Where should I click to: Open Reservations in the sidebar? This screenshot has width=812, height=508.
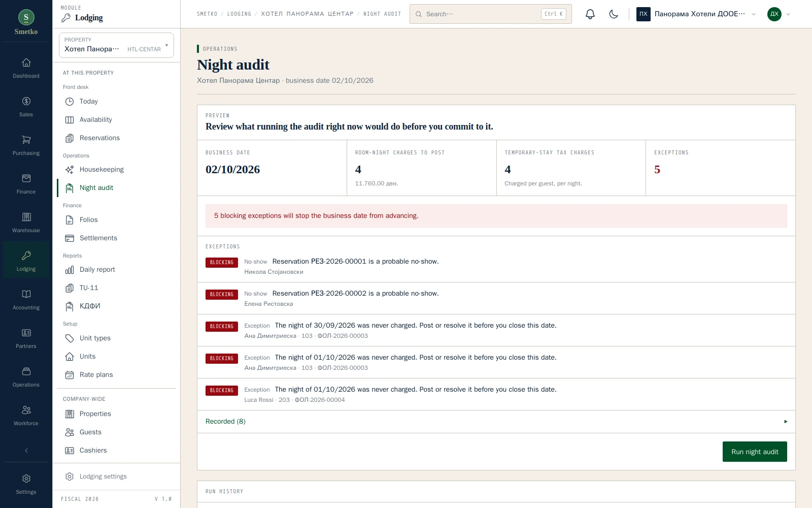point(116,138)
